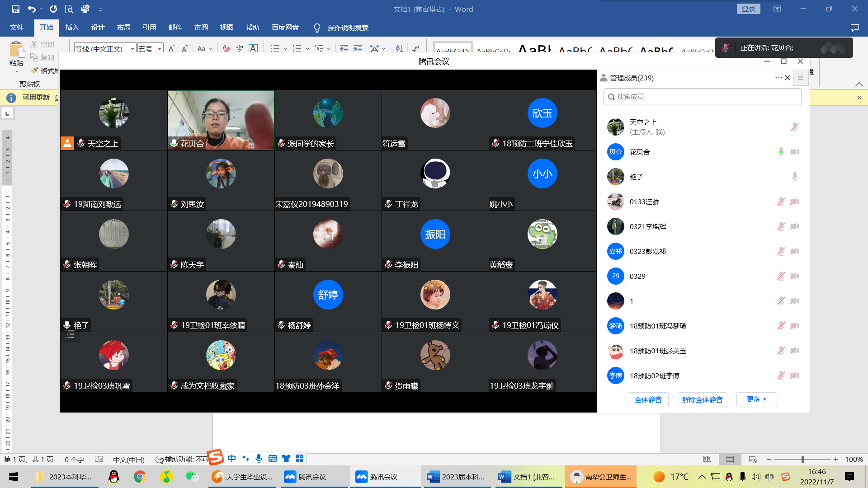The width and height of the screenshot is (868, 488).
Task: Click the undo arrow in quick access toolbar
Action: click(31, 9)
